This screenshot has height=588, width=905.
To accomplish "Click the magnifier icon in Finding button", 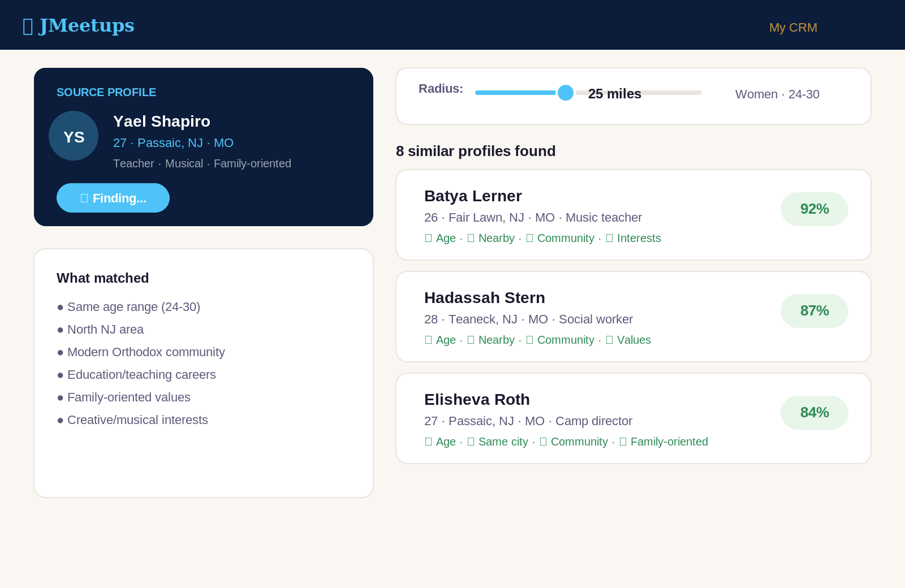I will tap(84, 198).
